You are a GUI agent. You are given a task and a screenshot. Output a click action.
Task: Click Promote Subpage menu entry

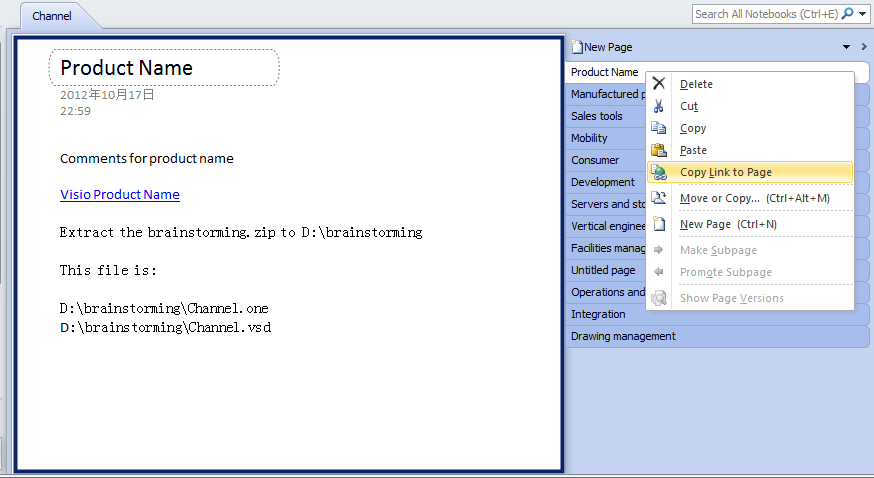pos(750,272)
